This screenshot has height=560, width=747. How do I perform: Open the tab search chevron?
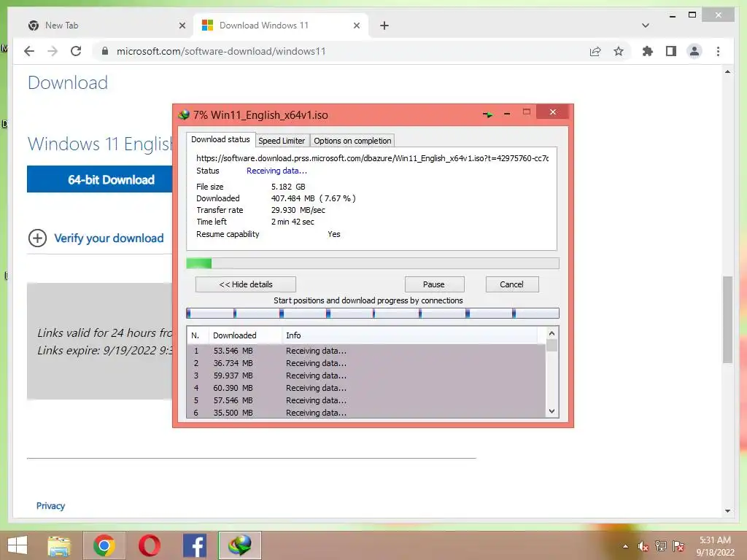click(646, 26)
